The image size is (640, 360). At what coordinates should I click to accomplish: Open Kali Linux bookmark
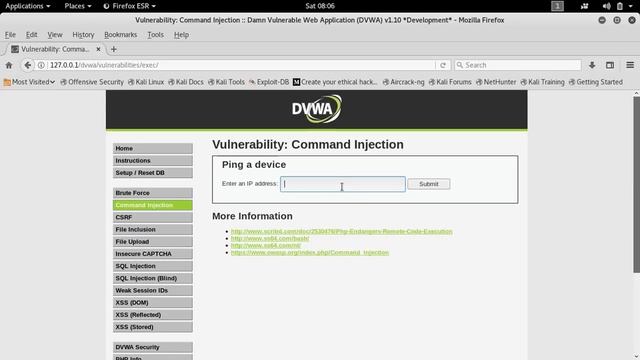click(x=146, y=82)
